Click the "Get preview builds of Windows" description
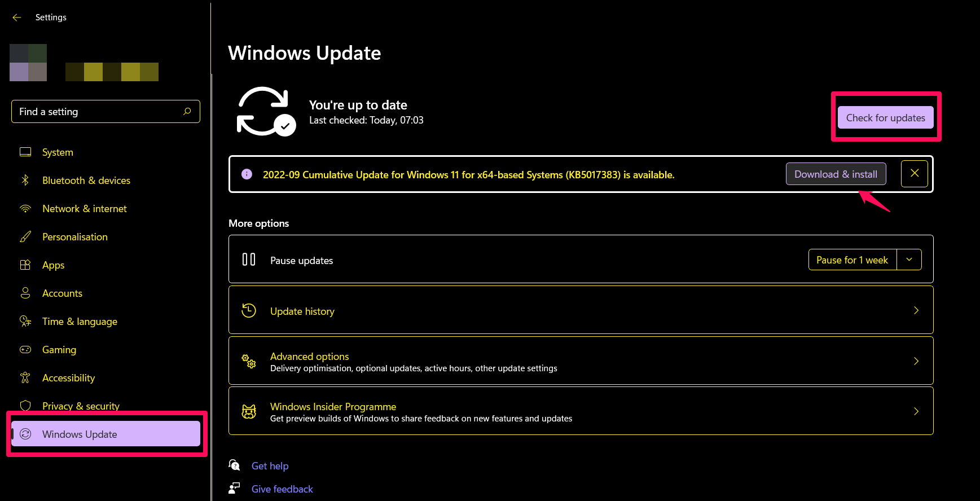The image size is (980, 501). tap(421, 418)
